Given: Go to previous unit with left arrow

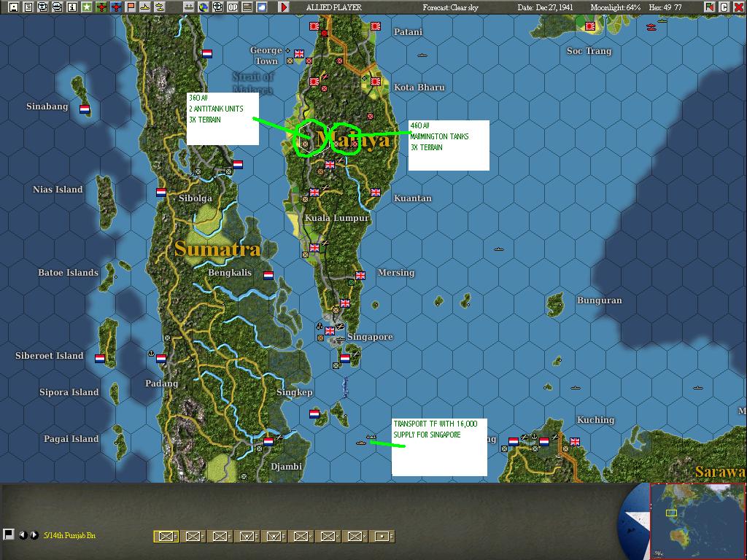Looking at the screenshot, I should (x=23, y=535).
